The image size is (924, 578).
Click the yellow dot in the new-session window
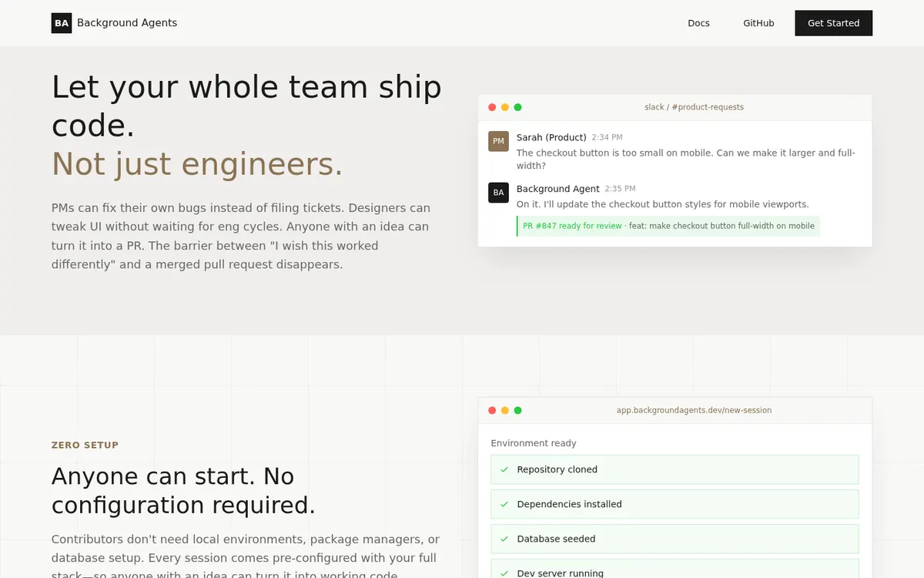click(505, 411)
